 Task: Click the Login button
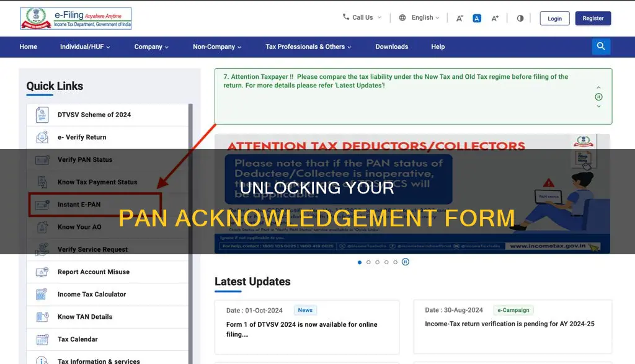coord(554,18)
